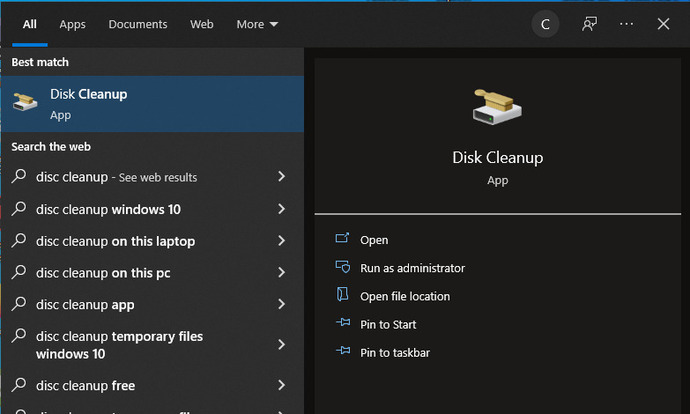Expand the More dropdown filter
Screen dimensions: 690x414
point(257,24)
